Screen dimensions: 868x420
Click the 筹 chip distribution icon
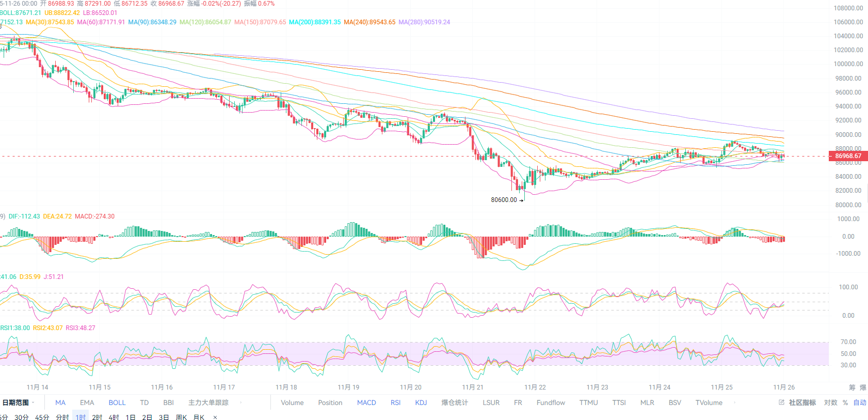(852, 387)
